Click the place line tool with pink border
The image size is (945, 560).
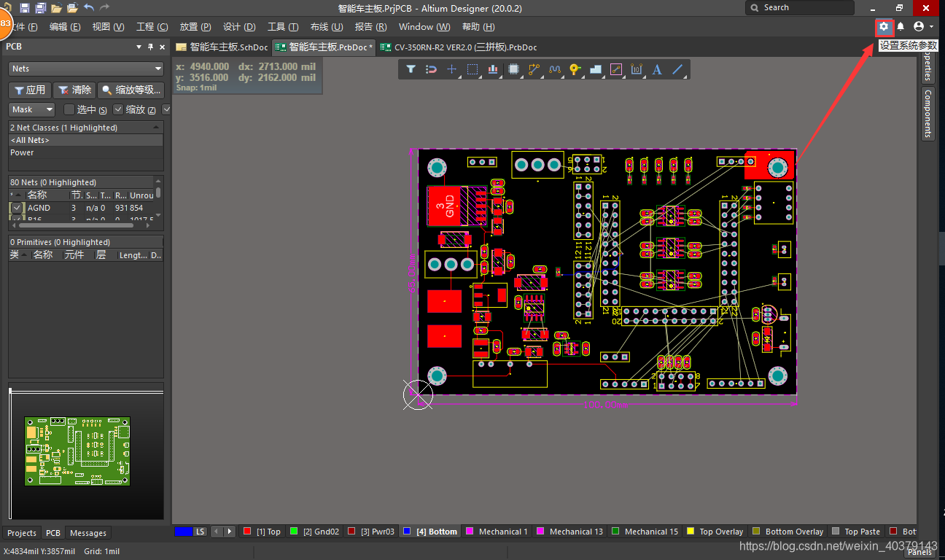pyautogui.click(x=616, y=69)
